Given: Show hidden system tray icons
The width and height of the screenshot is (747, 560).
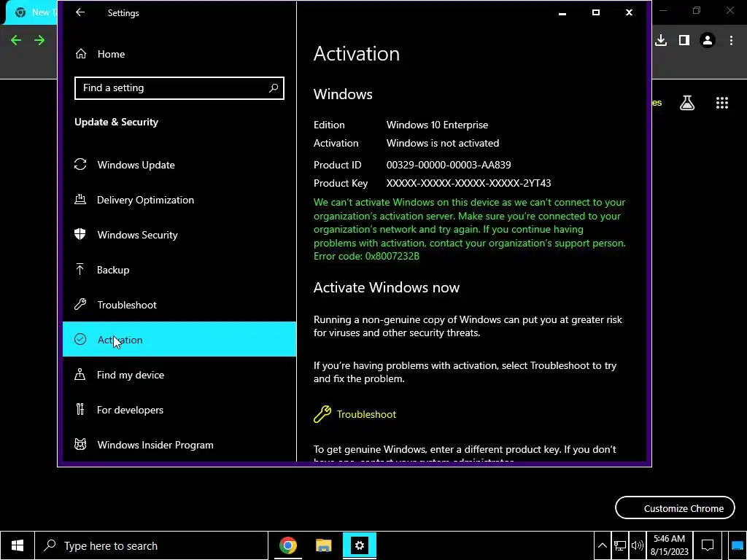Looking at the screenshot, I should coord(603,545).
